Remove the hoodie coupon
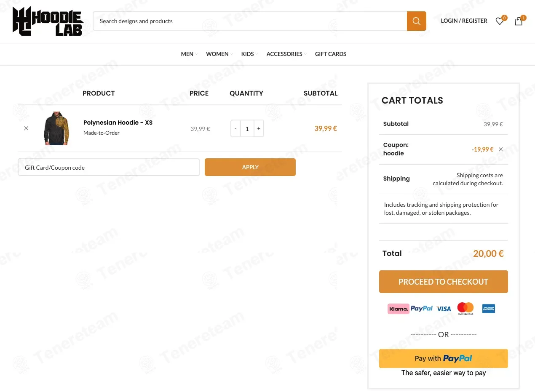Screen dimensions: 535x392 501,149
